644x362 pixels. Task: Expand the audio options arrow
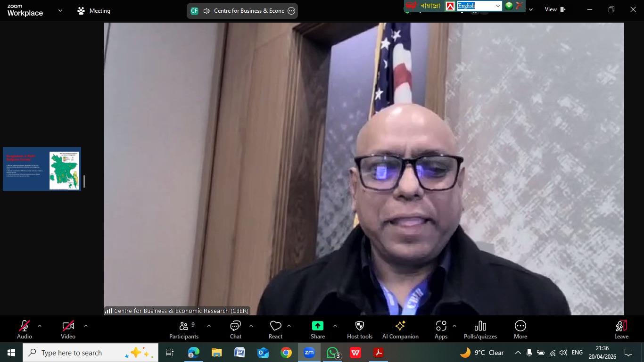40,326
